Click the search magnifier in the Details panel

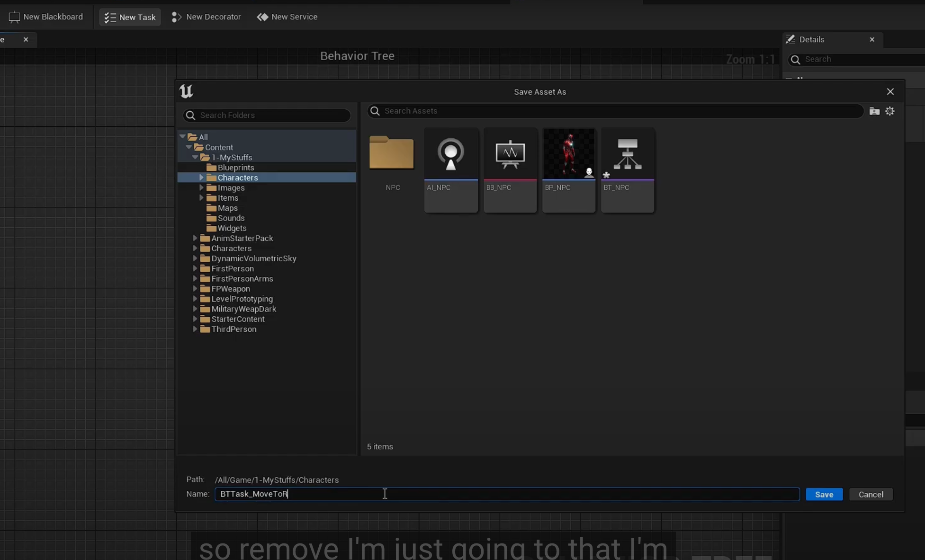pyautogui.click(x=796, y=59)
